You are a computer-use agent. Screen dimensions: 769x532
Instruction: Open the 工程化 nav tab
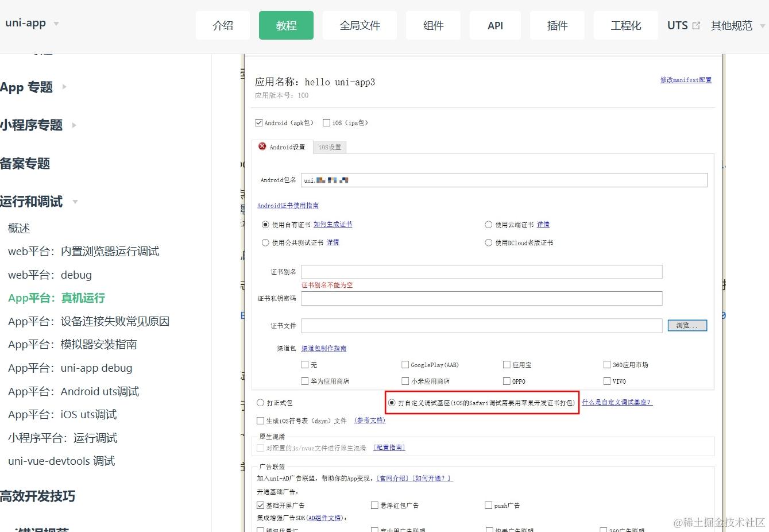[626, 25]
